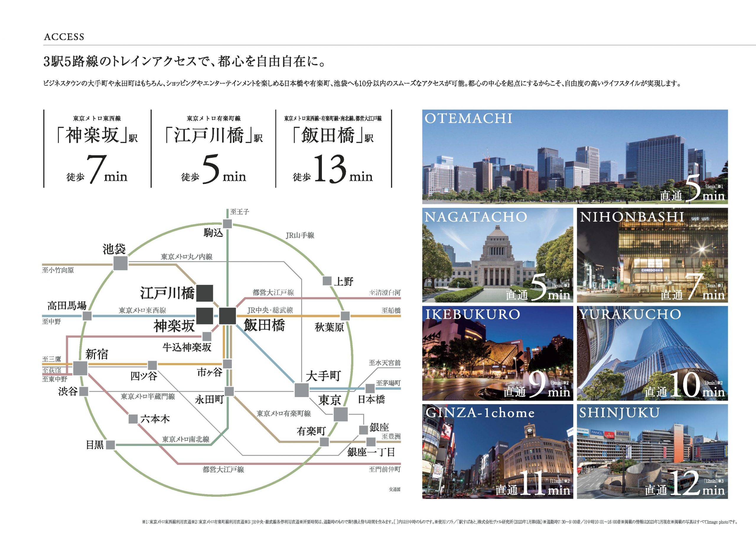
Task: Click the introductory paragraph about ビジネスタウン
Action: [362, 83]
